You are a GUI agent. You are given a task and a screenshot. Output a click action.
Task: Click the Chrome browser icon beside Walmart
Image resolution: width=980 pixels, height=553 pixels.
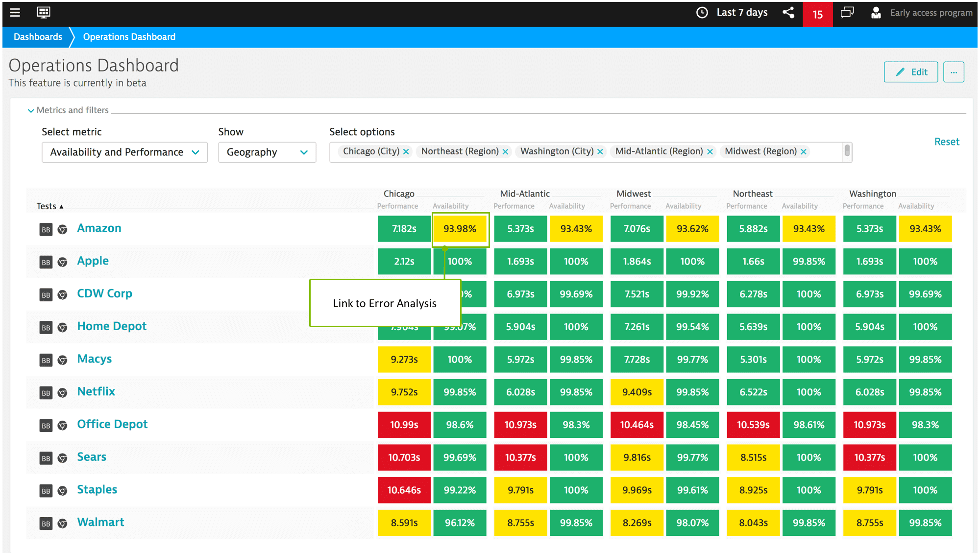(x=62, y=524)
